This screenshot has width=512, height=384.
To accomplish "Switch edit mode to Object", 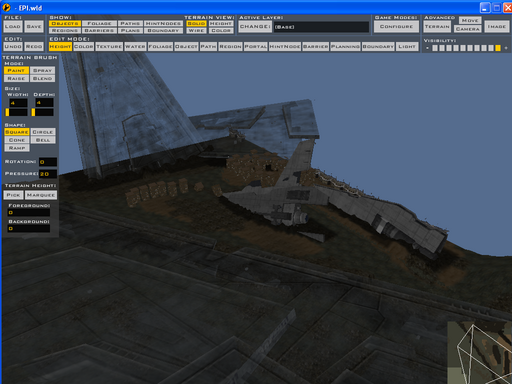I will (186, 47).
